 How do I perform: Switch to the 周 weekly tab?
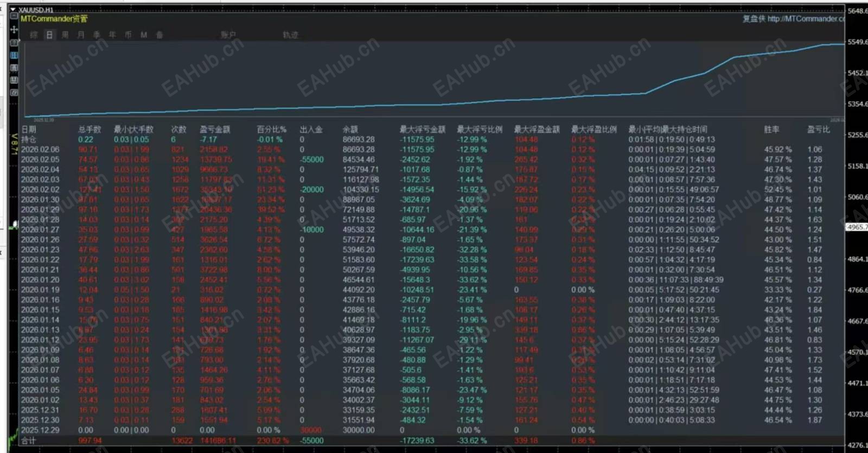point(65,35)
